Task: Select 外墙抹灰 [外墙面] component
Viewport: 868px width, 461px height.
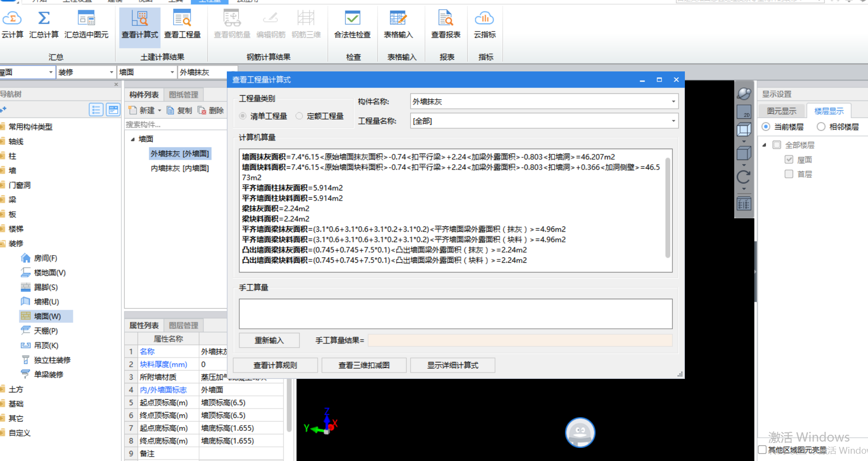Action: click(x=180, y=154)
